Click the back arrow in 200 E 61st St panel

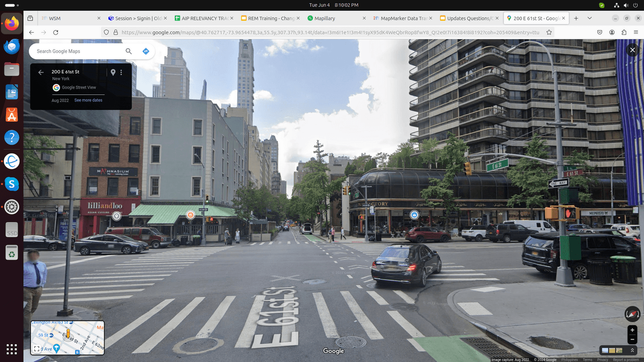coord(41,72)
